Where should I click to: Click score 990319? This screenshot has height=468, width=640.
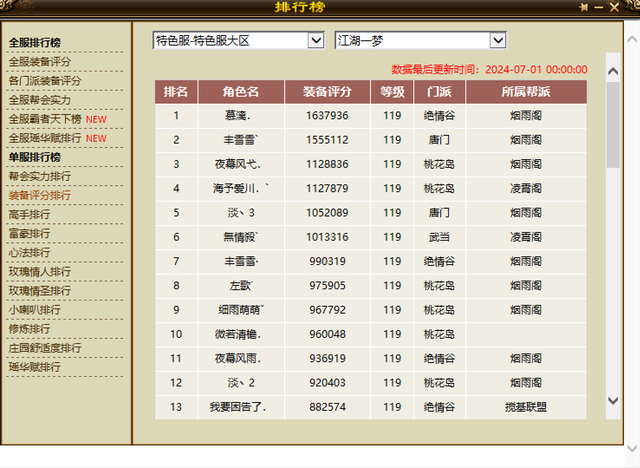pyautogui.click(x=327, y=262)
